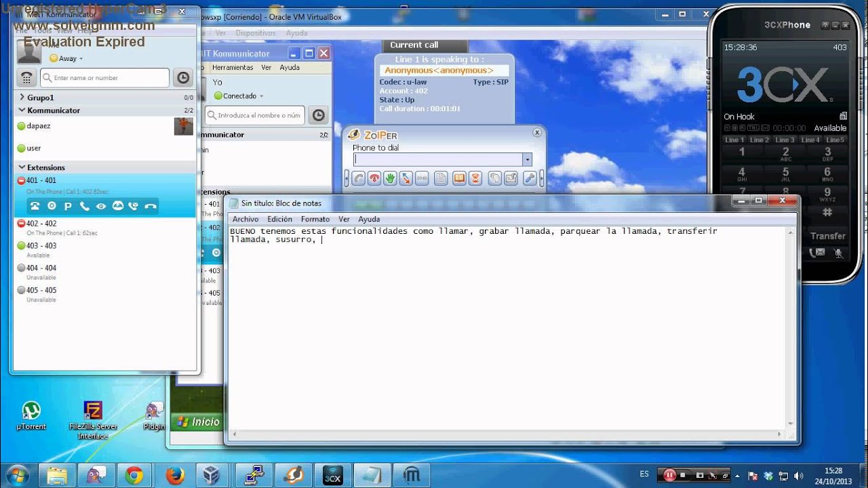Click Transfer on 3CXPhone
Image resolution: width=868 pixels, height=488 pixels.
pyautogui.click(x=828, y=236)
